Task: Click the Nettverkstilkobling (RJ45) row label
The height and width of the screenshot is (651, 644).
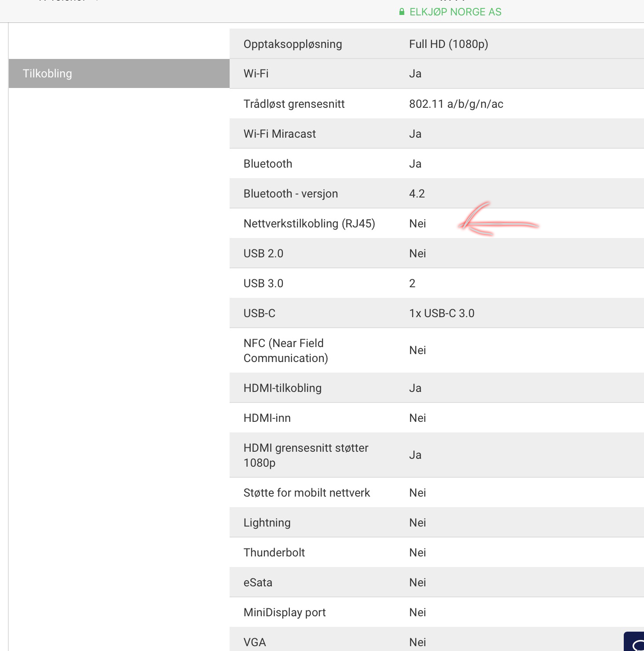Action: point(309,223)
